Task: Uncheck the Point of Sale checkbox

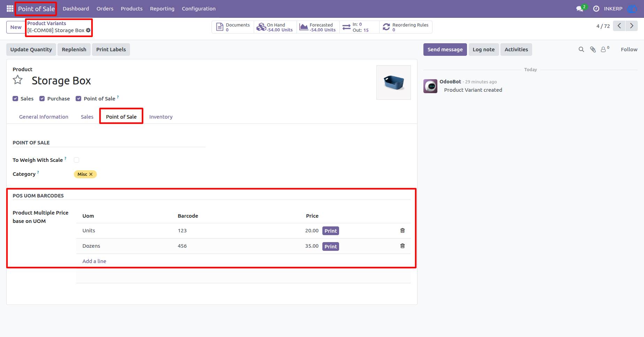Action: click(x=78, y=99)
